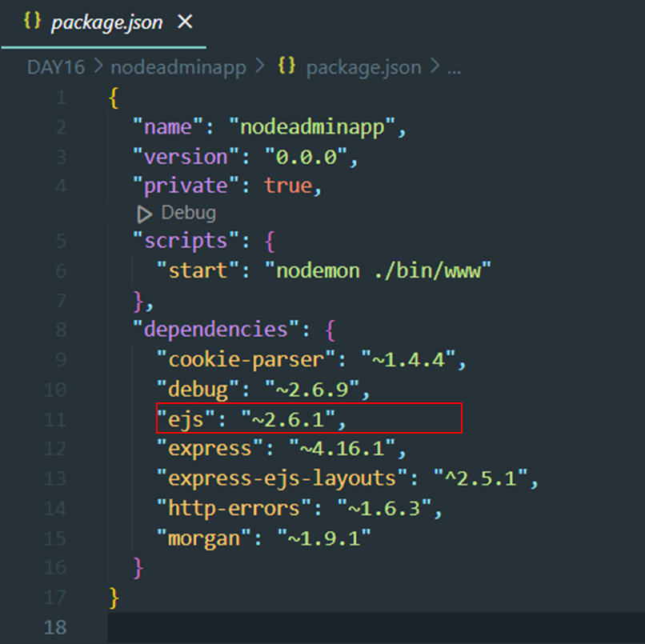Click the "ejs" dependency name on line 11
Screen dimensions: 645x644
pyautogui.click(x=186, y=420)
